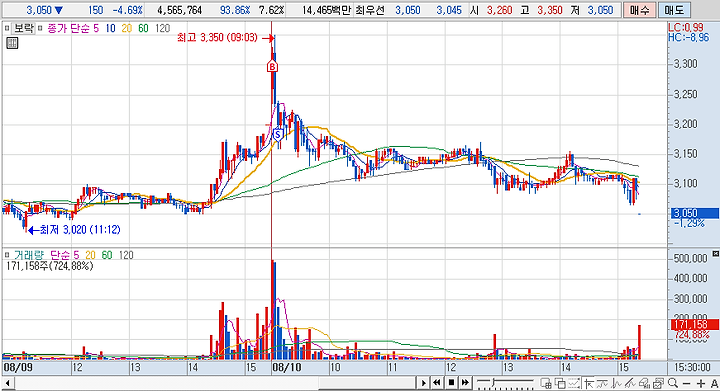Select the crosshair cursor tool icon
Image resolution: width=720 pixels, height=391 pixels.
(x=589, y=383)
